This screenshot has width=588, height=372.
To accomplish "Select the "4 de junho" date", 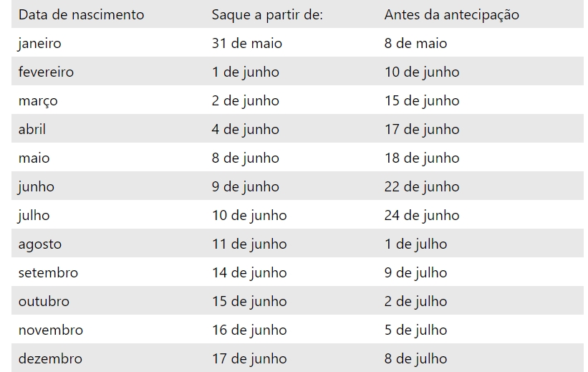I will (x=246, y=129).
